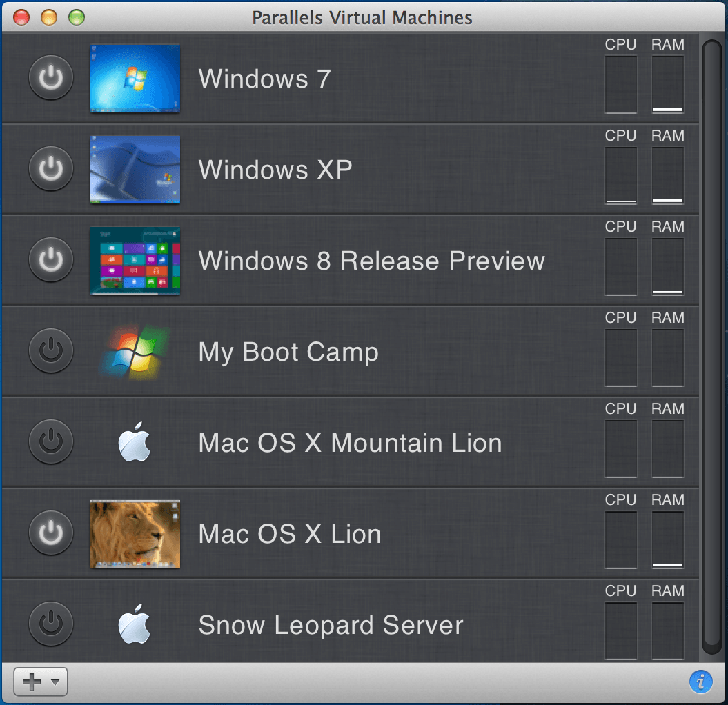Click the CPU meter for Windows 7
The width and height of the screenshot is (728, 705).
[621, 84]
